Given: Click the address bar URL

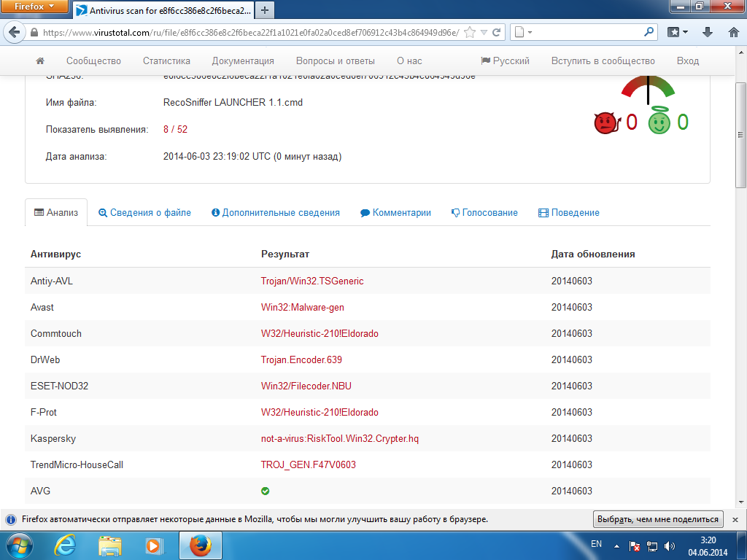Looking at the screenshot, I should (251, 32).
